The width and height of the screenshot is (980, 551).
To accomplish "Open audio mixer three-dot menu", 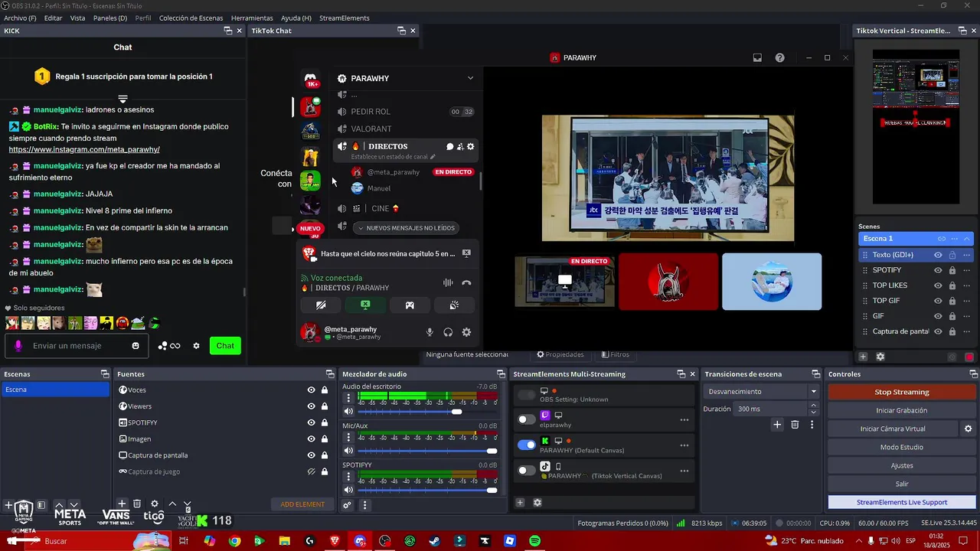I will [x=364, y=505].
